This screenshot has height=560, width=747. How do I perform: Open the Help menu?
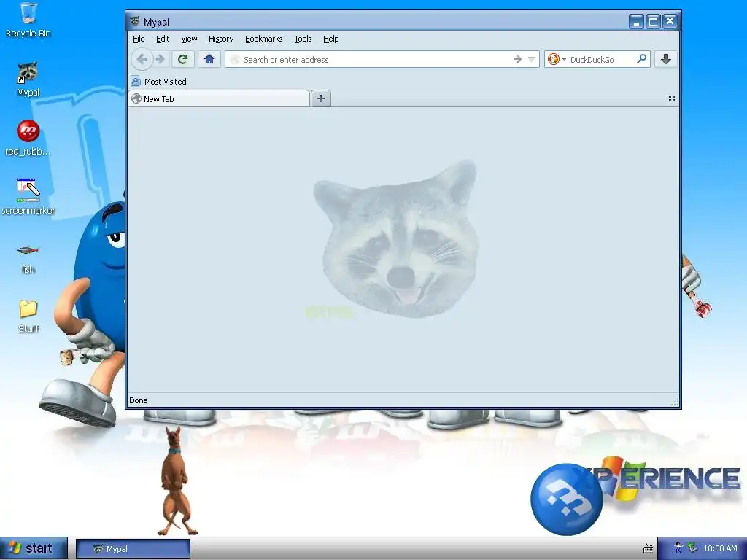tap(330, 39)
